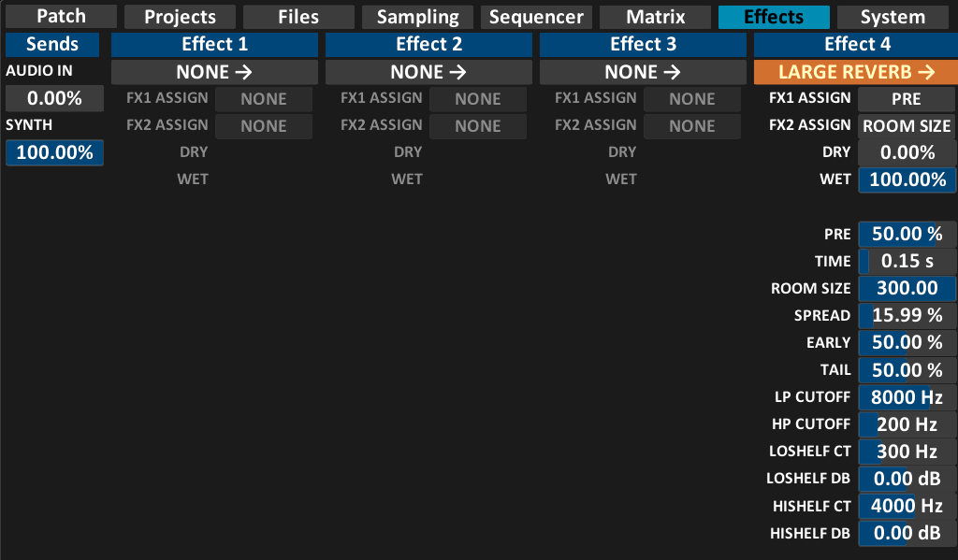The height and width of the screenshot is (560, 958).
Task: Open Effect 2 type selector showing NONE
Action: (x=428, y=72)
